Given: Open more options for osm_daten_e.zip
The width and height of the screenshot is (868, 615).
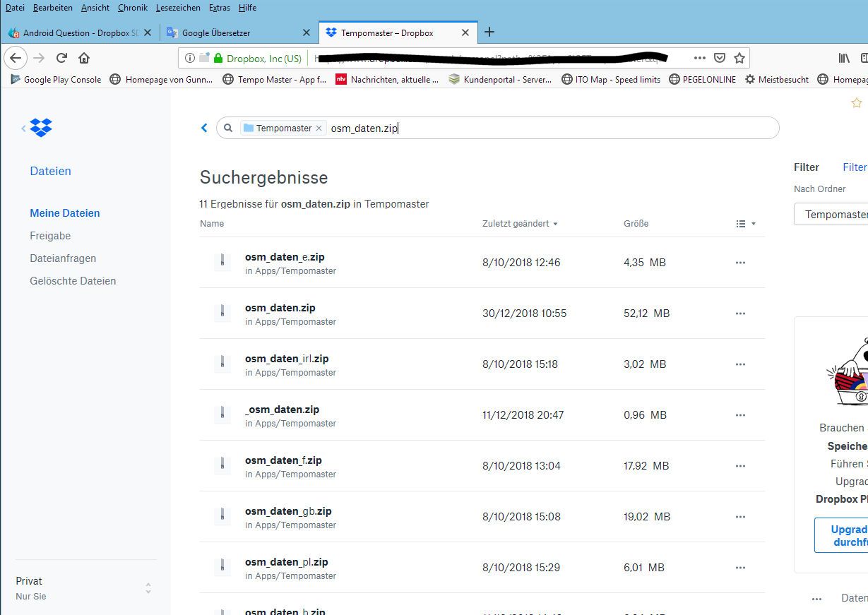Looking at the screenshot, I should pos(740,263).
